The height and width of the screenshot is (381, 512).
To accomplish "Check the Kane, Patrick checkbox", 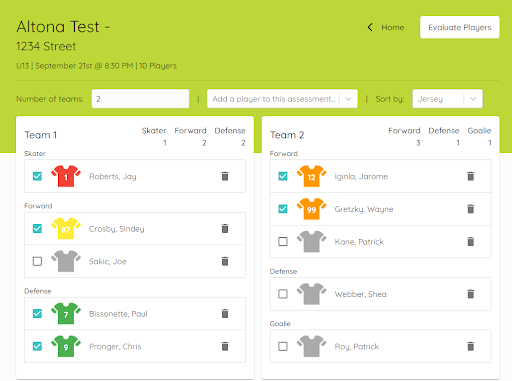I will click(x=283, y=241).
